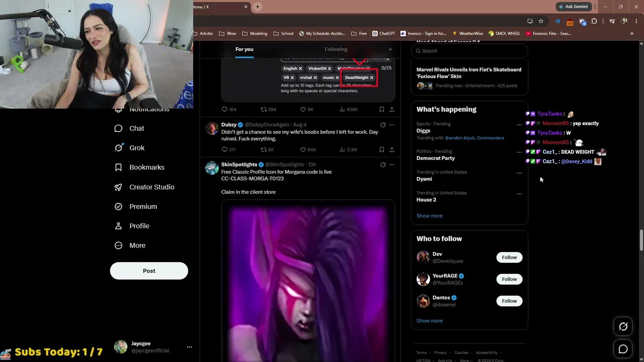This screenshot has height=362, width=644.
Task: Expand the More sidebar menu
Action: click(130, 245)
